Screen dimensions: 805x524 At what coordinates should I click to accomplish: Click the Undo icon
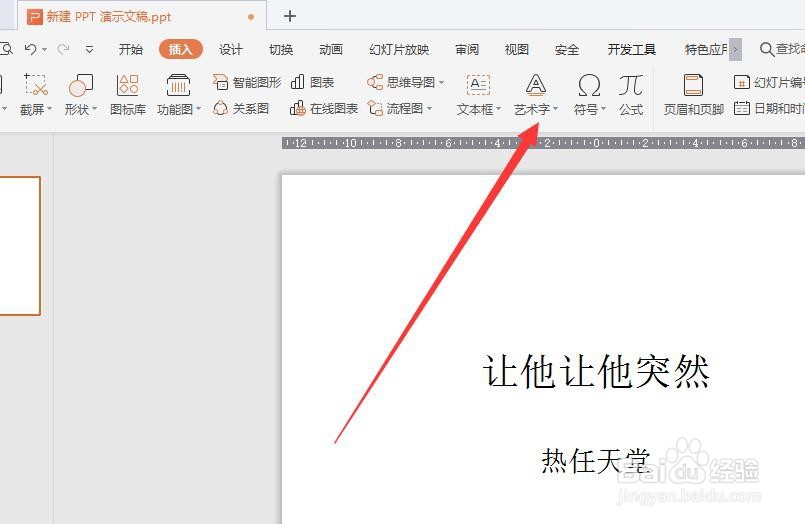[x=30, y=49]
